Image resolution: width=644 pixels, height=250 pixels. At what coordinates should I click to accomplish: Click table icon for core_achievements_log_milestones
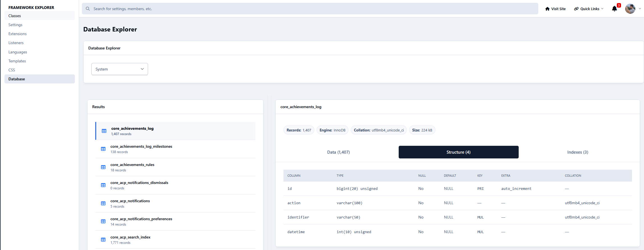[103, 149]
